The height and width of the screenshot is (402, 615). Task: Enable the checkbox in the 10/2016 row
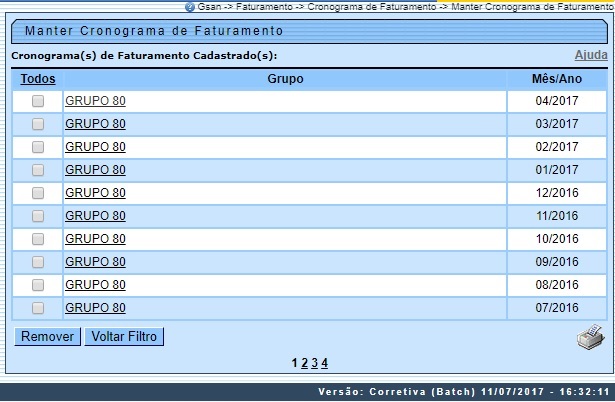[38, 239]
